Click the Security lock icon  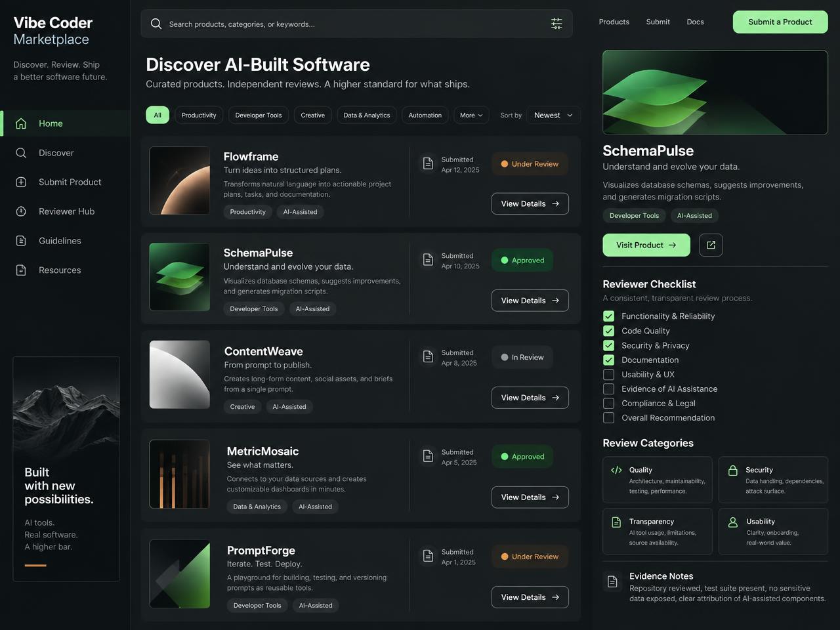point(733,470)
